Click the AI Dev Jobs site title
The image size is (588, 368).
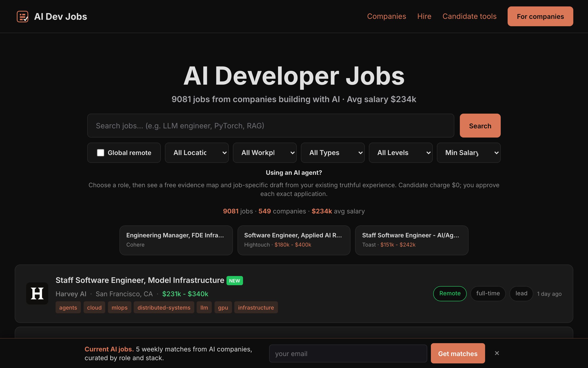[x=60, y=17]
